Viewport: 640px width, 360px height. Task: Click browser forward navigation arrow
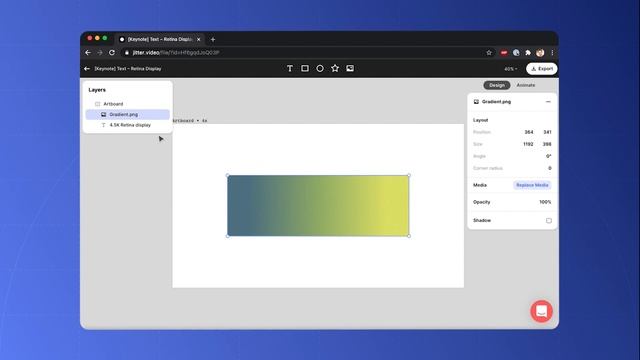click(x=100, y=53)
